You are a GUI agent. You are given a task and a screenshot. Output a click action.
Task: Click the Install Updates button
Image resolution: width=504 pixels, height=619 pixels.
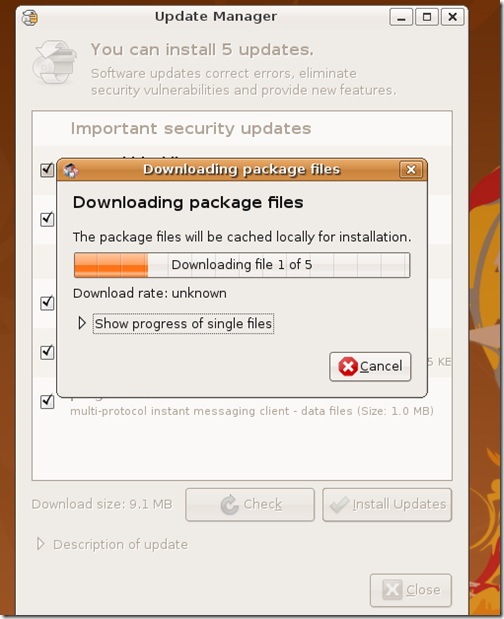click(387, 505)
